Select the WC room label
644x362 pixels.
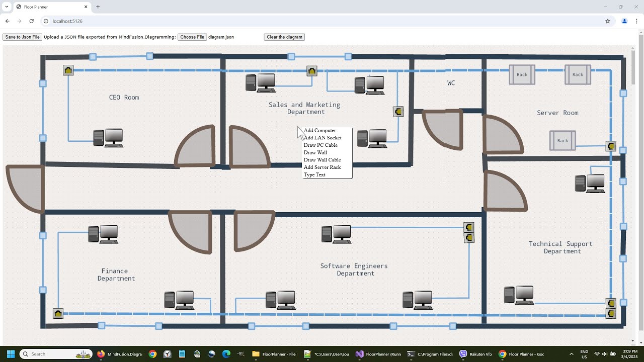click(451, 83)
